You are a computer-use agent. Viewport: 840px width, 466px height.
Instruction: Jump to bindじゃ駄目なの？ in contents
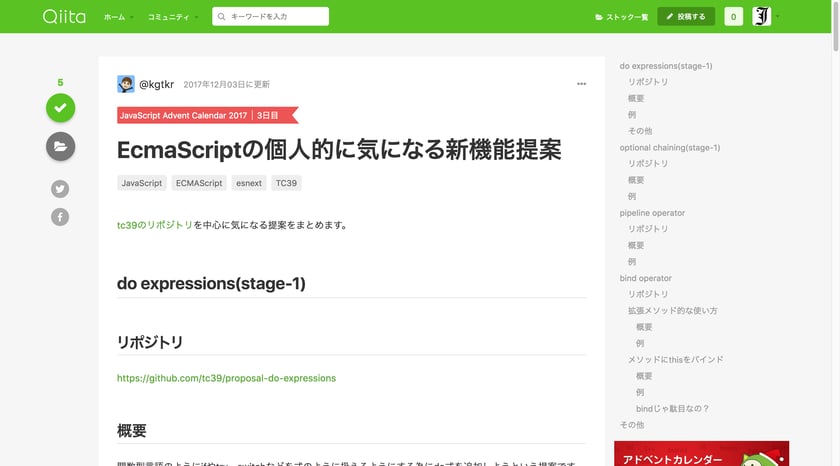click(x=672, y=409)
